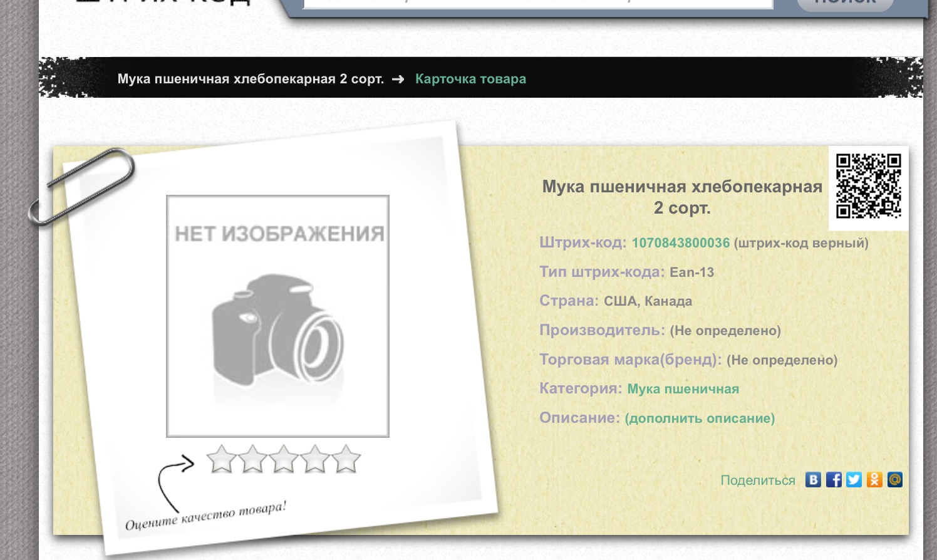Share the product on VKontakte
937x560 pixels.
(813, 480)
